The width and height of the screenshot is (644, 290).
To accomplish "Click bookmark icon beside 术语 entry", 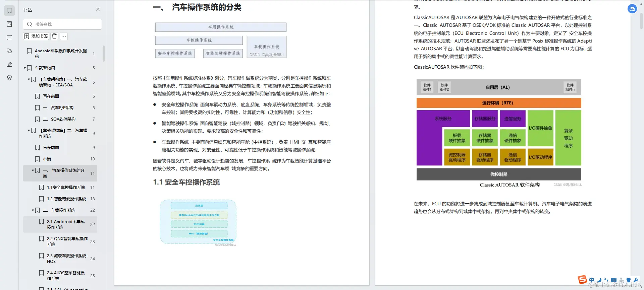I will click(x=38, y=159).
